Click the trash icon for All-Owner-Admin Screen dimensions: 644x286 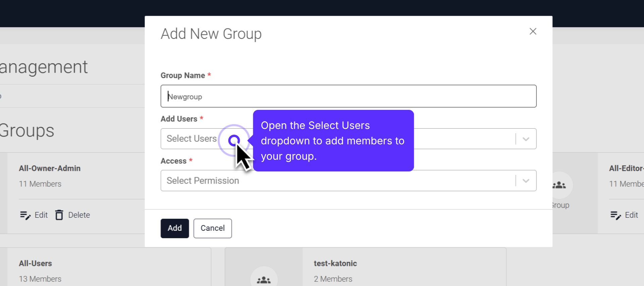59,215
